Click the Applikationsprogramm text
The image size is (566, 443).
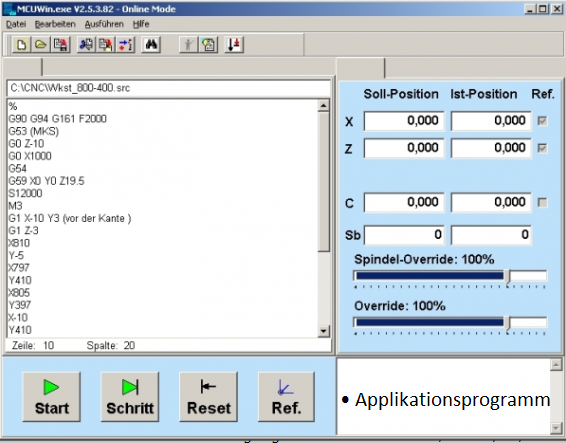point(452,400)
